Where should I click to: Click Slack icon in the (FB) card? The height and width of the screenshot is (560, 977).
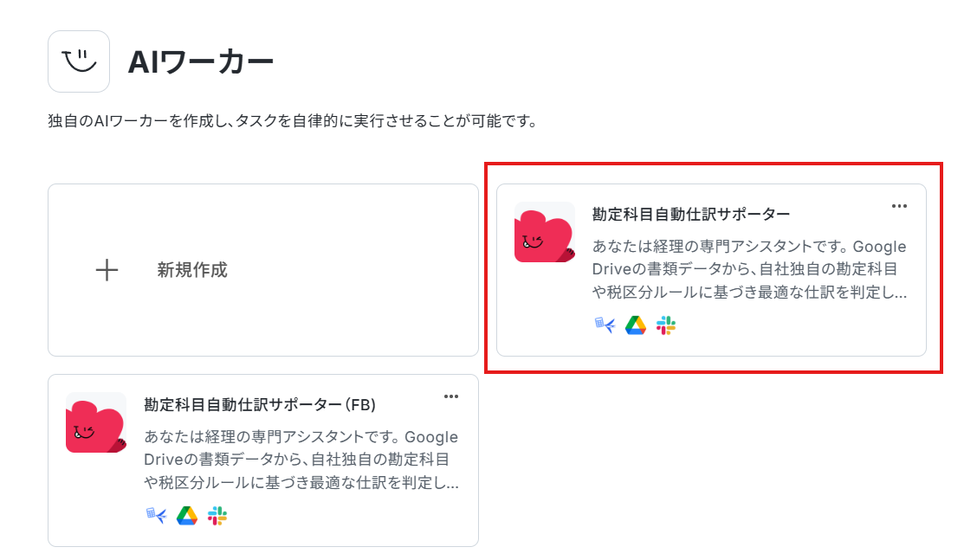point(217,516)
